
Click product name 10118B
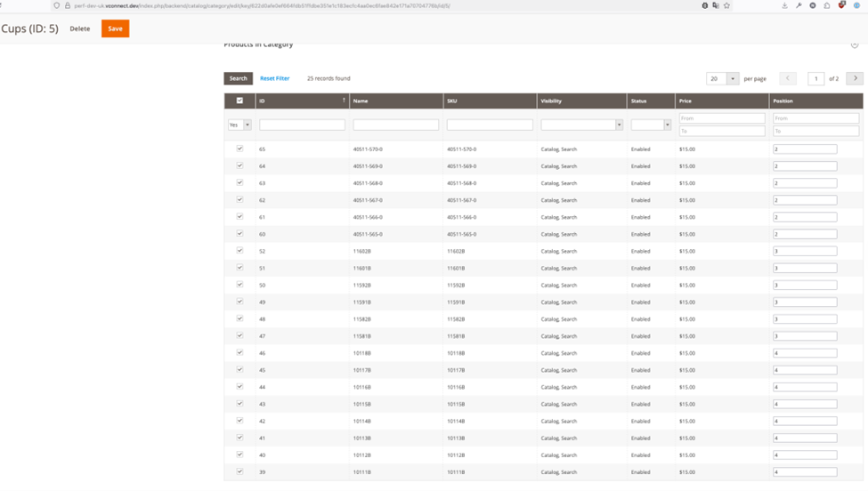pyautogui.click(x=362, y=353)
